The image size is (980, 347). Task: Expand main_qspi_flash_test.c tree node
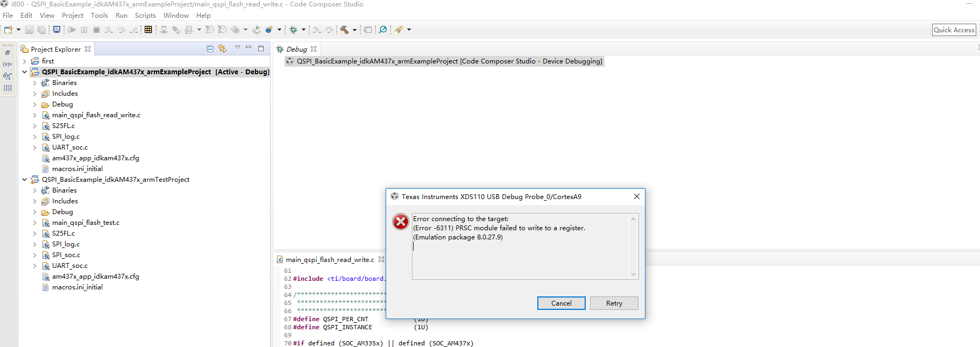(34, 223)
